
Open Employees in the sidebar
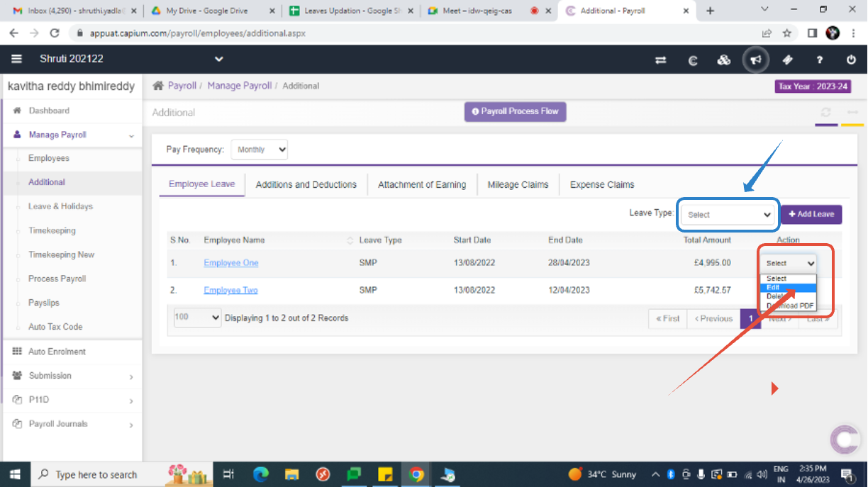(x=49, y=158)
